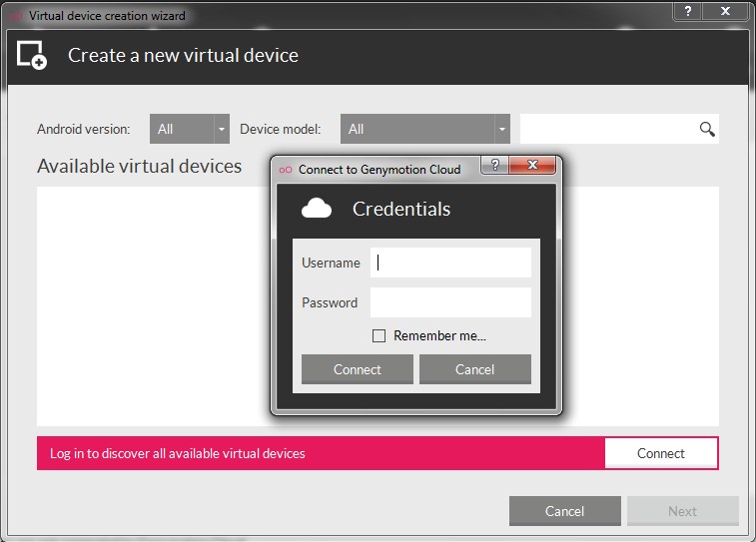The width and height of the screenshot is (756, 542).
Task: Click the help icon in Credentials dialog
Action: 494,165
